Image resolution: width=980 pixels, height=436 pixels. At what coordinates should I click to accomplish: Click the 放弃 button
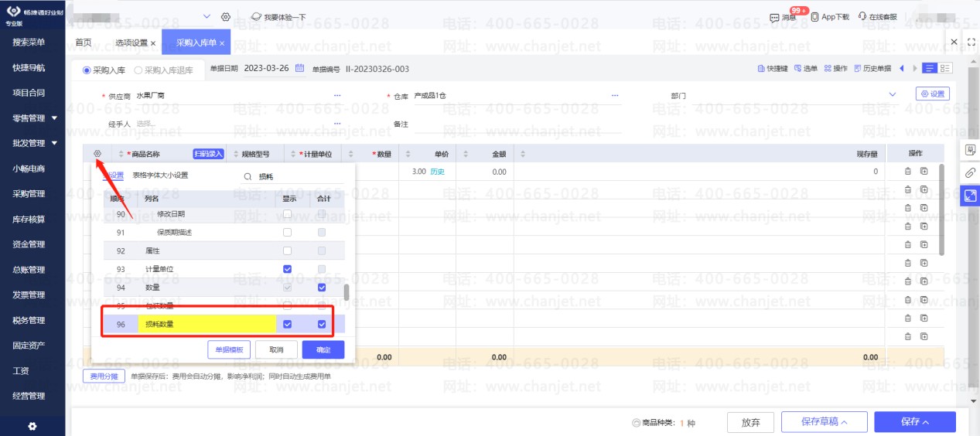(x=751, y=422)
